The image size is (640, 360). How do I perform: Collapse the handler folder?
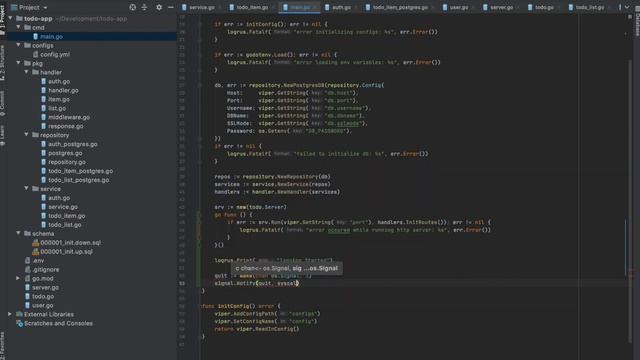pyautogui.click(x=27, y=72)
